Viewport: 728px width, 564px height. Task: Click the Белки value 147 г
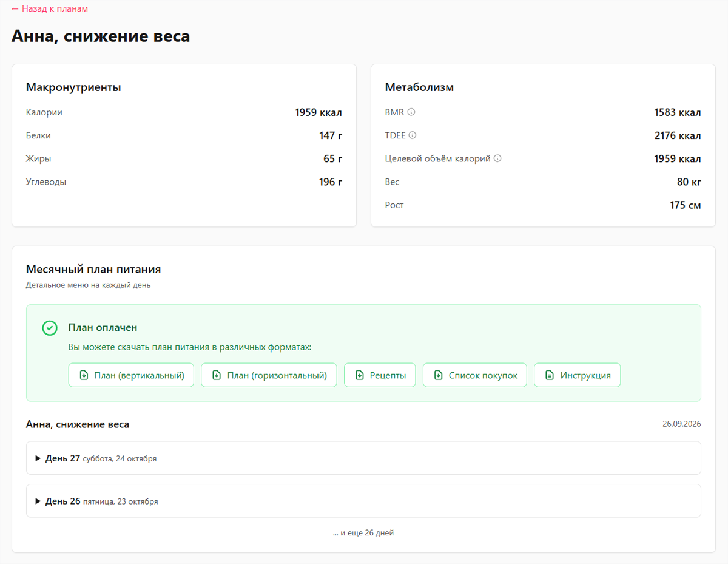tap(331, 135)
